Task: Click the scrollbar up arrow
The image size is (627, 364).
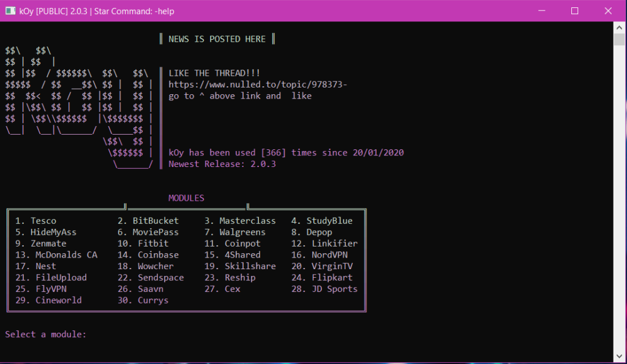Action: click(x=619, y=28)
